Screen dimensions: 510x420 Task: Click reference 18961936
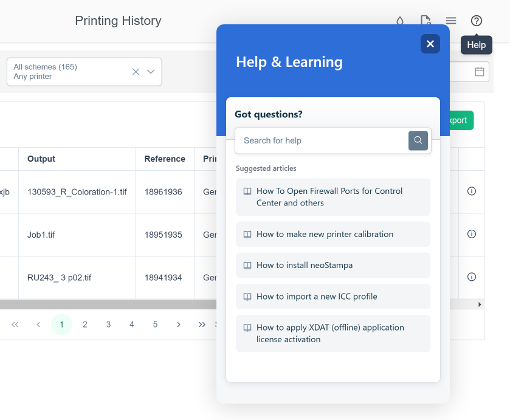click(164, 192)
